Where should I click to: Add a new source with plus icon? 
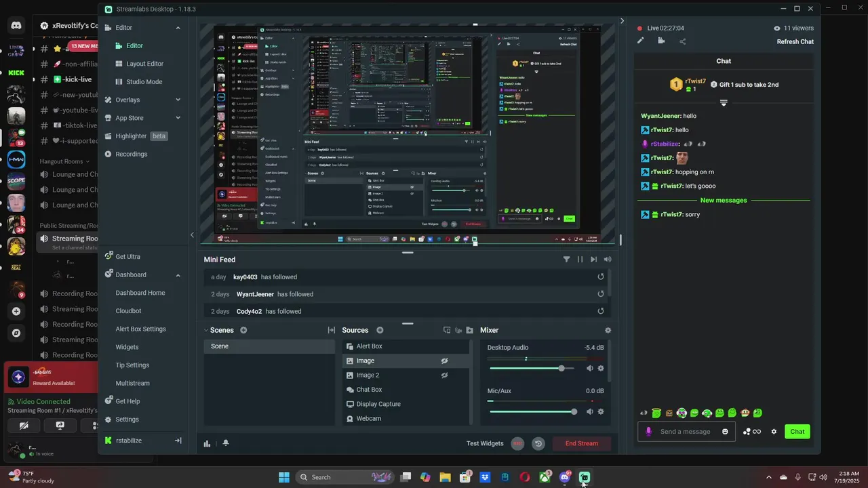(x=380, y=330)
